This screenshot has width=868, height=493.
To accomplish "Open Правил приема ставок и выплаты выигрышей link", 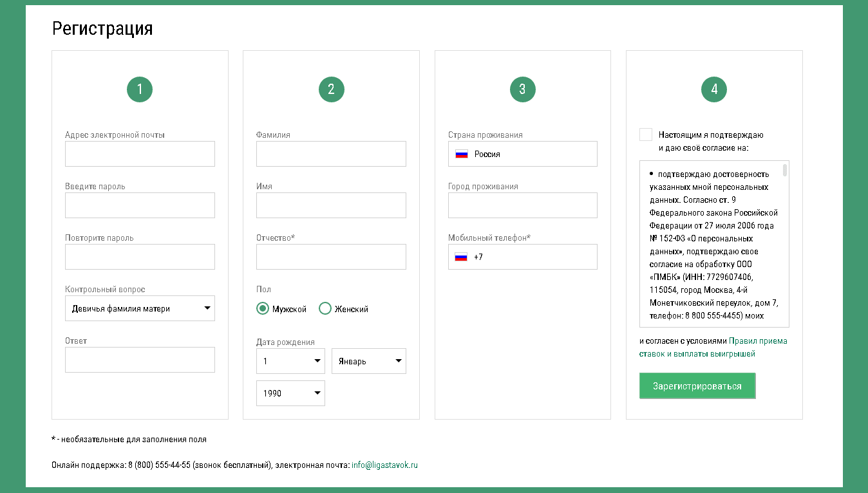I will tap(713, 348).
